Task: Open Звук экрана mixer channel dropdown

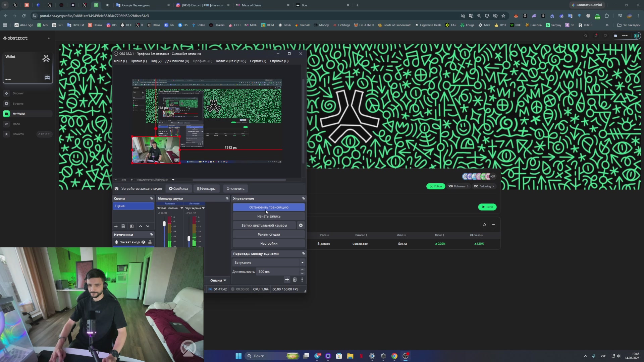Action: 203,208
